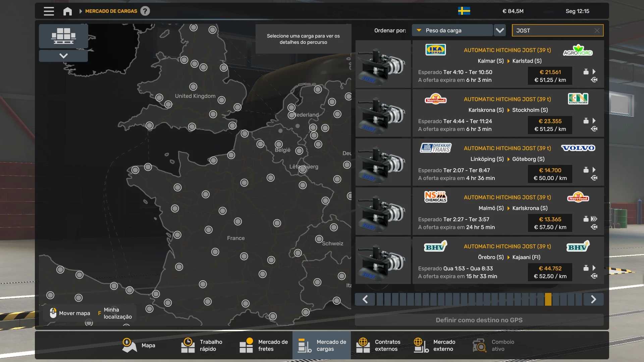Open the Mapa tab
The height and width of the screenshot is (362, 644).
tap(139, 346)
